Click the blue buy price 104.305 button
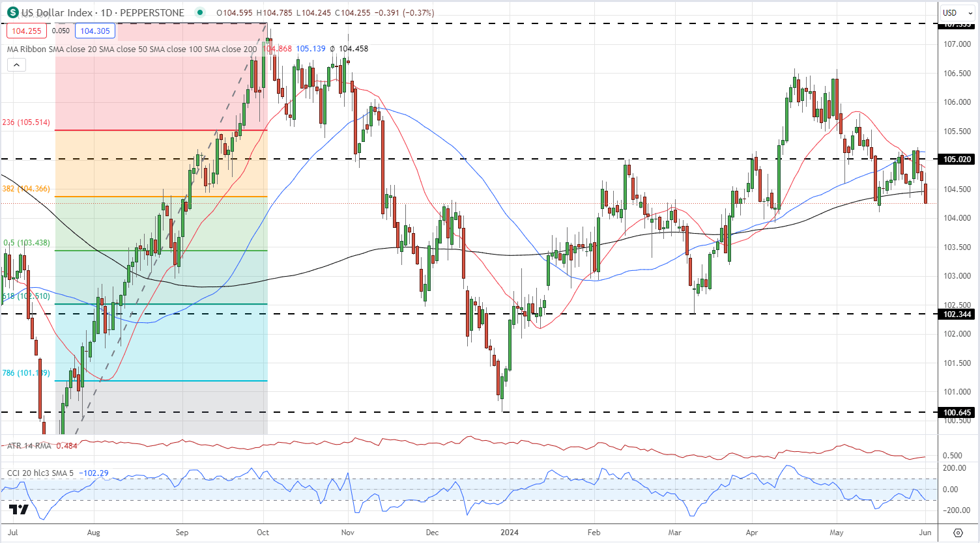The height and width of the screenshot is (543, 980). coord(95,31)
